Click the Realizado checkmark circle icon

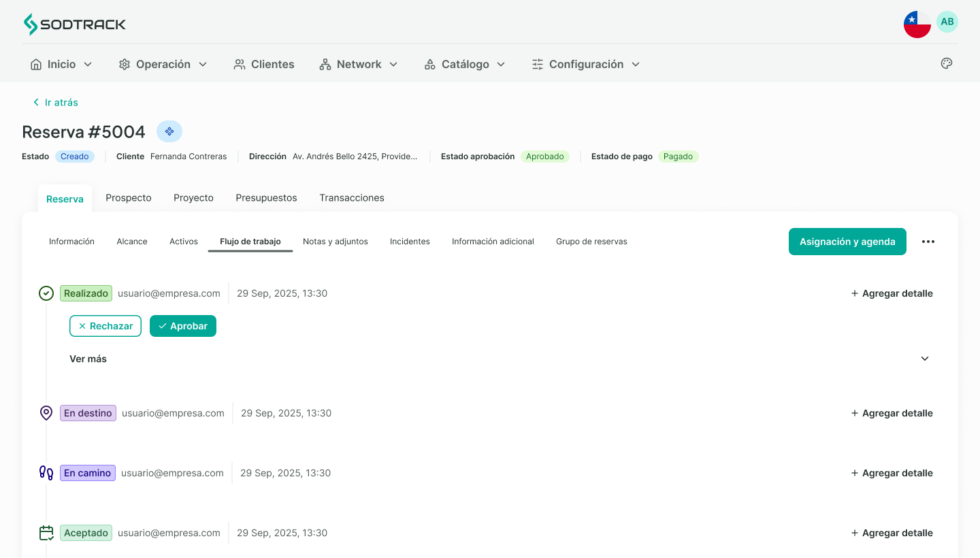(46, 293)
